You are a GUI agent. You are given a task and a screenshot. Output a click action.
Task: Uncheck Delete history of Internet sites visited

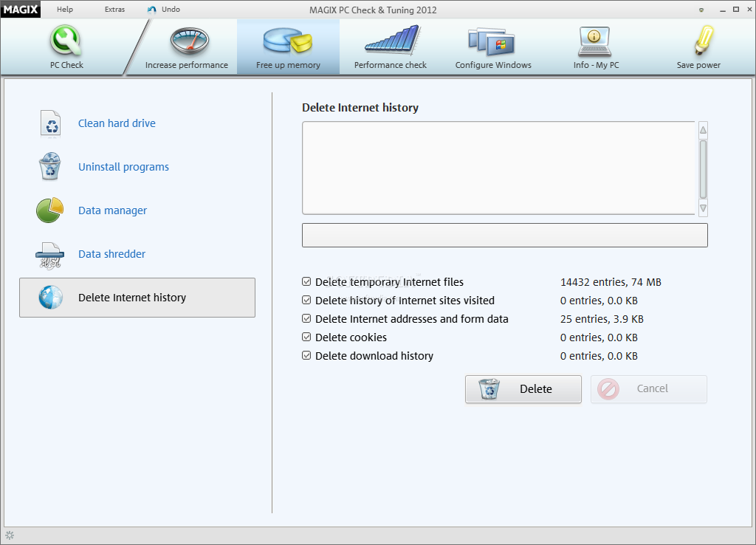point(306,300)
